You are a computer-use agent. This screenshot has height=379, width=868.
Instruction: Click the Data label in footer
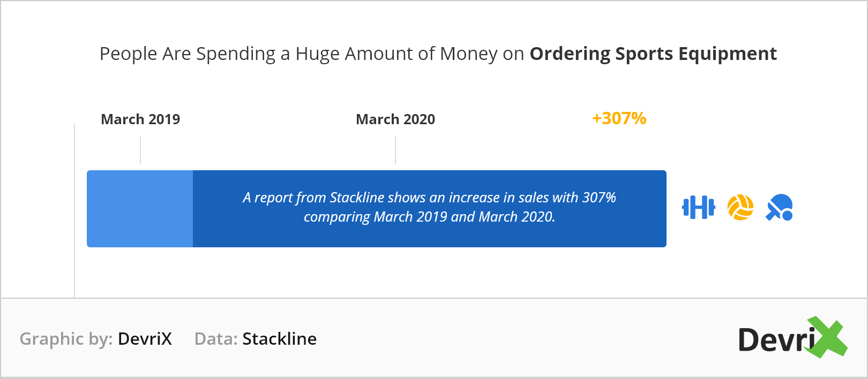click(x=216, y=339)
